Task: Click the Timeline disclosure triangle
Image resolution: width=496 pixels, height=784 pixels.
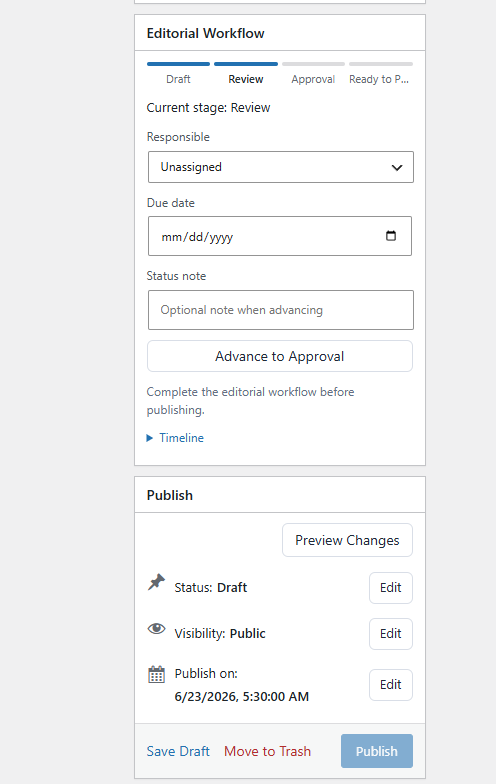Action: pos(150,438)
